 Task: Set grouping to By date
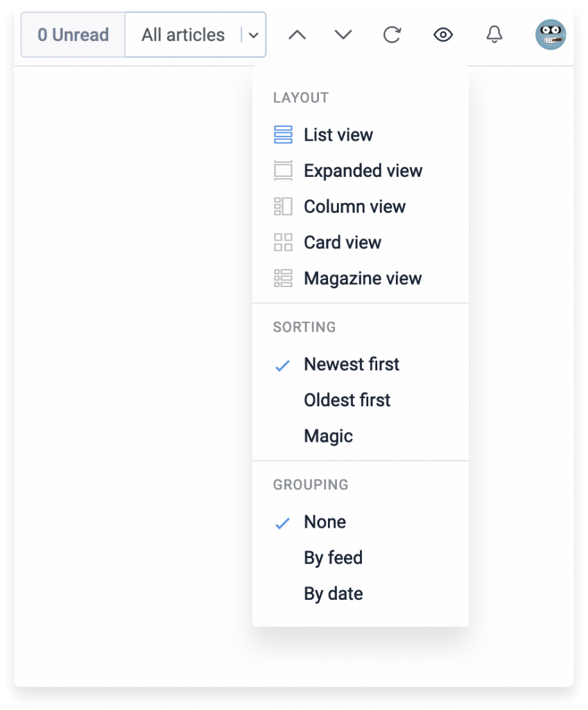333,594
